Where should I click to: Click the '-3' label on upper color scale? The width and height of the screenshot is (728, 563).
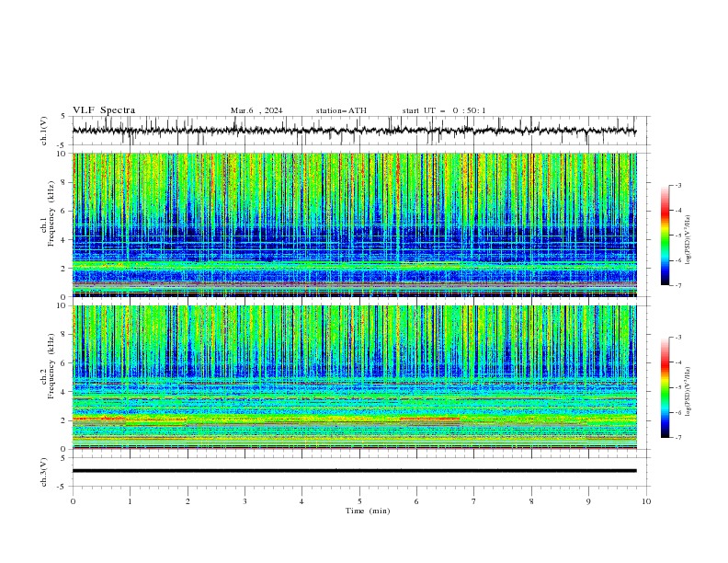pyautogui.click(x=677, y=185)
